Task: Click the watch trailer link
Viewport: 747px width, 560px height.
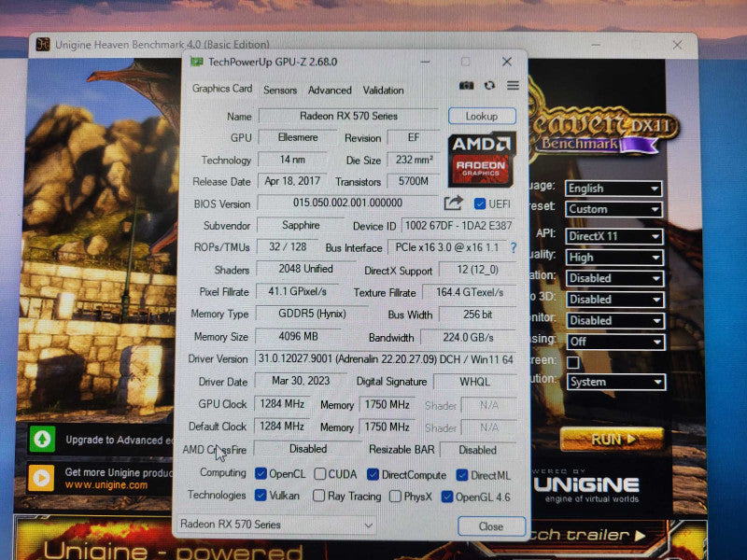Action: [585, 535]
